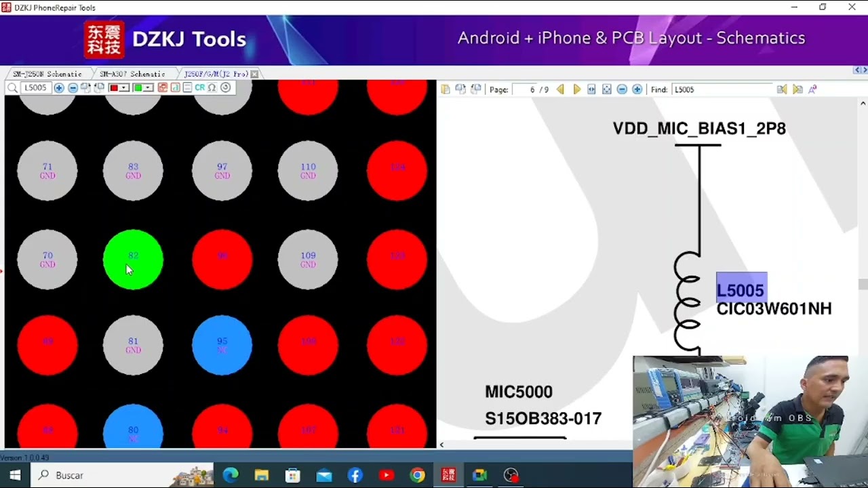Go to previous schematic page arrow
This screenshot has width=868, height=488.
pos(560,89)
